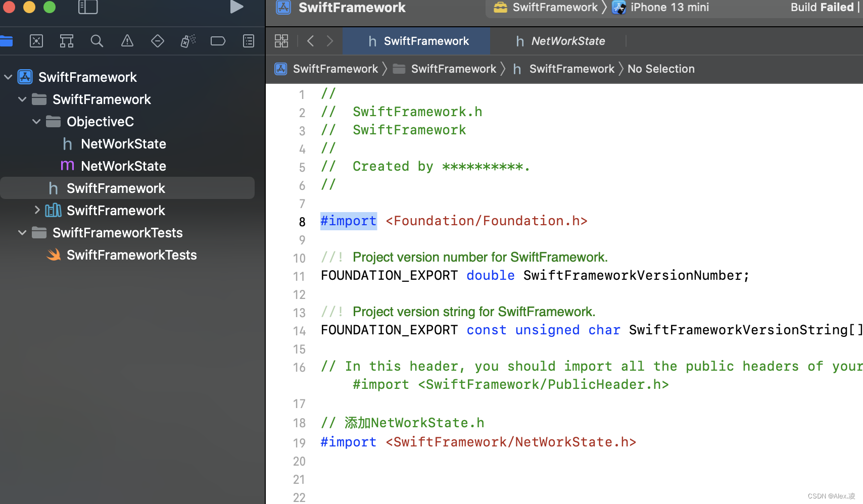Run the project with play button
Viewport: 863px width, 504px height.
pyautogui.click(x=236, y=7)
